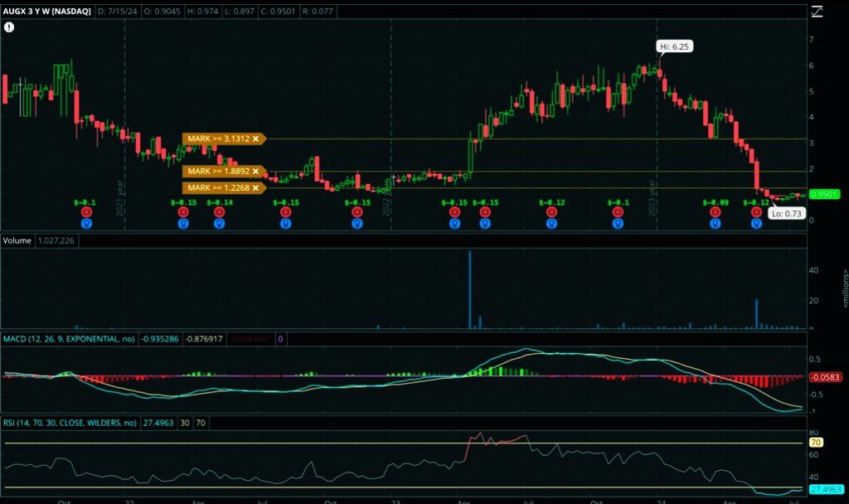Remove the MARK >= 3.1312 alert with its X

point(255,138)
